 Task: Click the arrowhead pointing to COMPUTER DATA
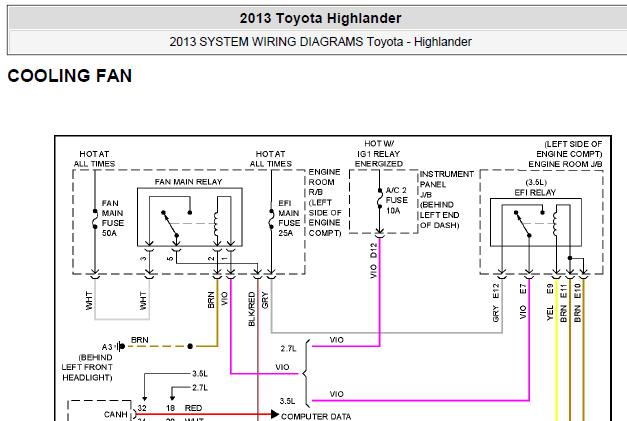[x=275, y=414]
